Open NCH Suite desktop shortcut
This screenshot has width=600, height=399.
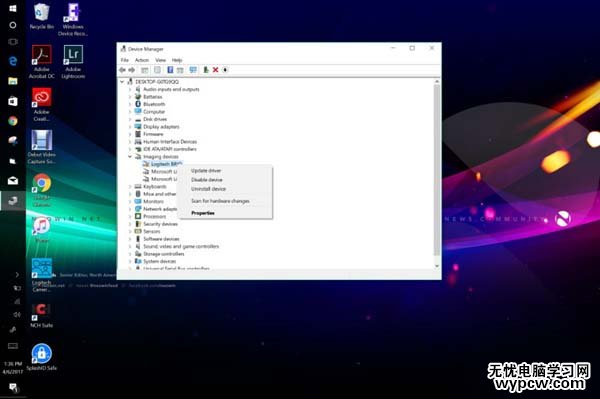click(x=42, y=315)
